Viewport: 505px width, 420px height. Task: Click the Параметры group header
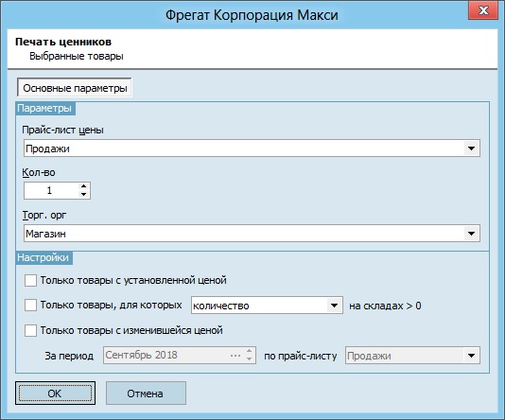point(44,108)
